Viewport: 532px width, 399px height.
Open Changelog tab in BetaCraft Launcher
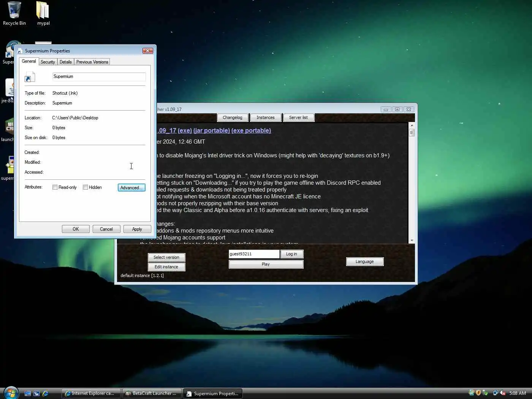click(x=233, y=118)
